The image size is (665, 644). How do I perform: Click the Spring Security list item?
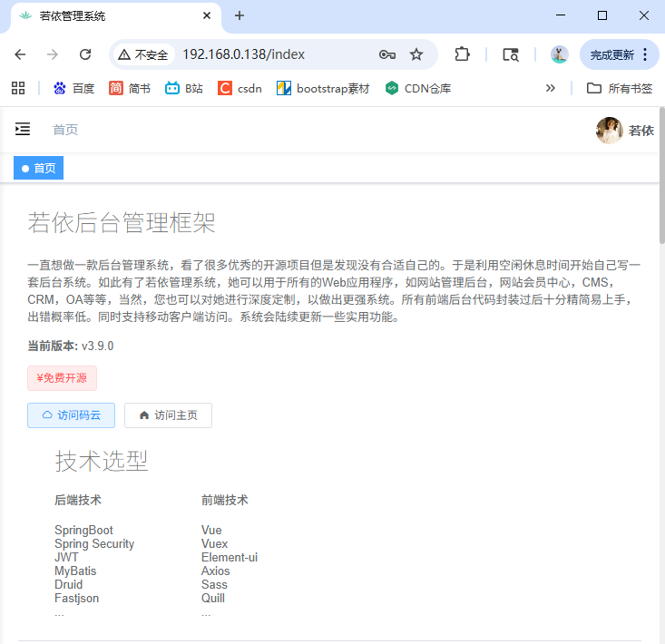pyautogui.click(x=94, y=543)
